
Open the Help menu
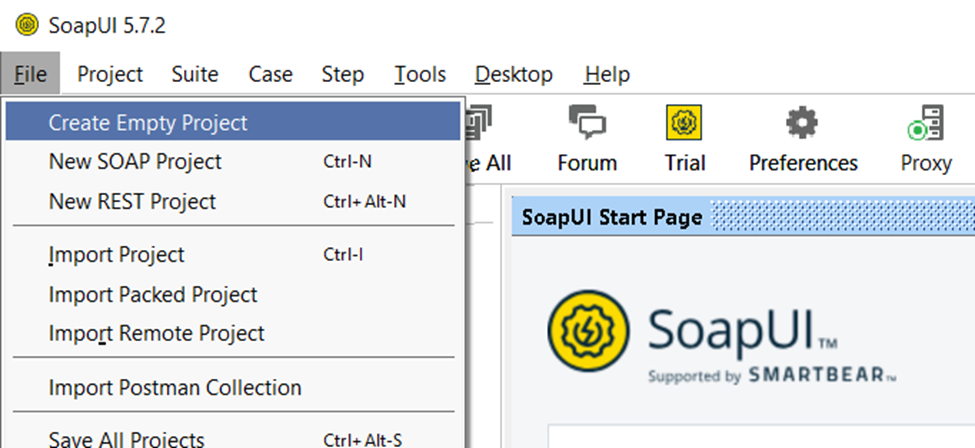607,74
